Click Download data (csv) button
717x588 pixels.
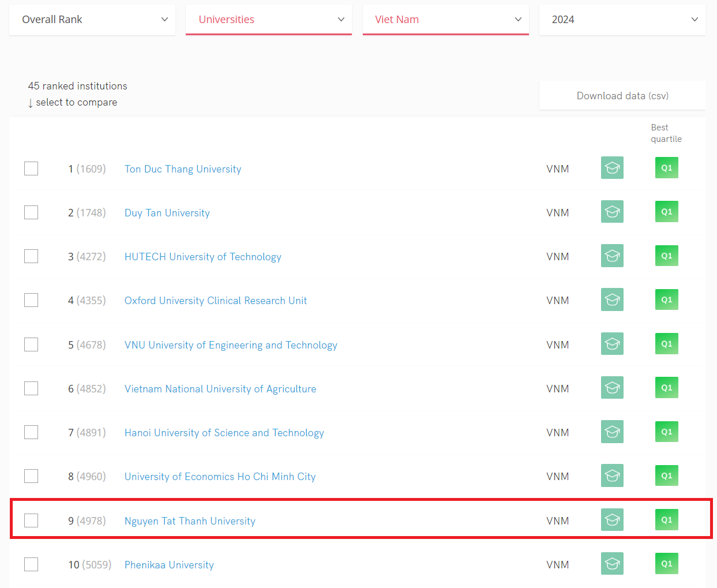click(622, 96)
